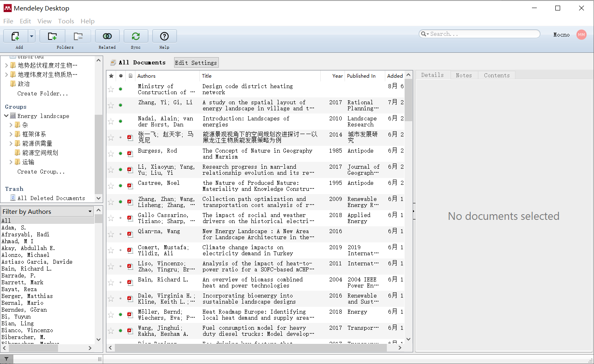Image resolution: width=594 pixels, height=364 pixels.
Task: Expand the 能源供需量 folder
Action: coord(11,143)
